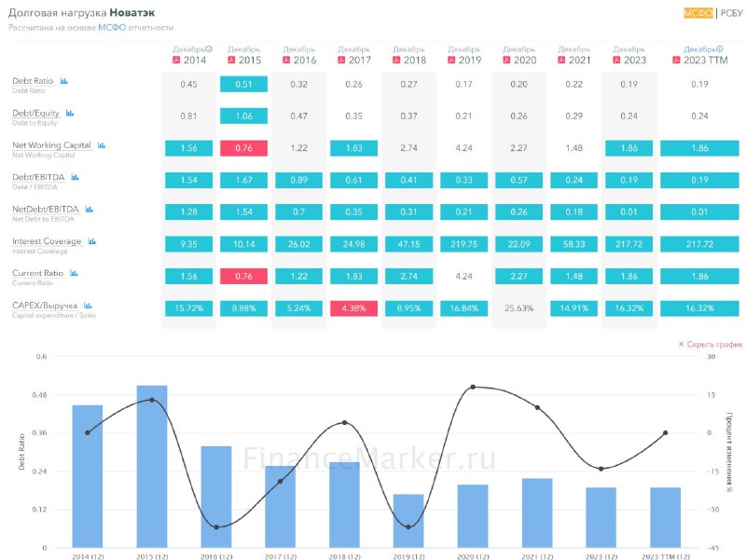Image resolution: width=746 pixels, height=560 pixels.
Task: Click the 2014 Debt/EBITDA cell 1.54
Action: (x=189, y=180)
